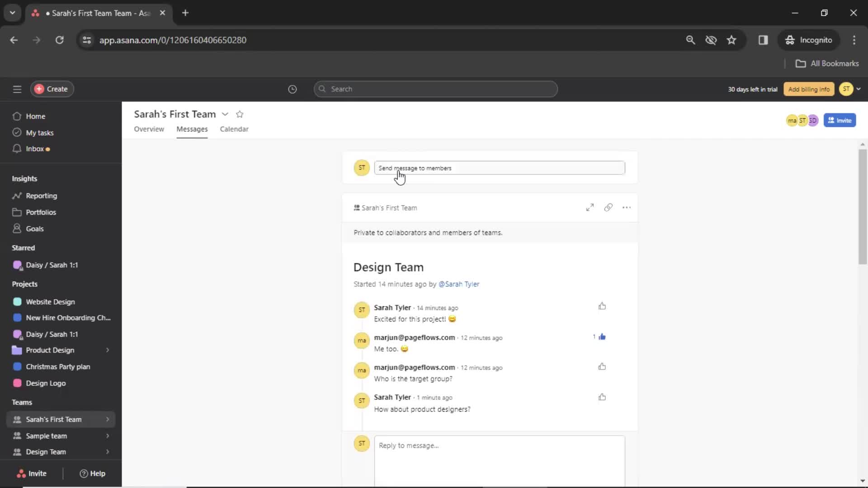Image resolution: width=868 pixels, height=488 pixels.
Task: Click the @Sarah Tyler mention link
Action: pos(459,284)
